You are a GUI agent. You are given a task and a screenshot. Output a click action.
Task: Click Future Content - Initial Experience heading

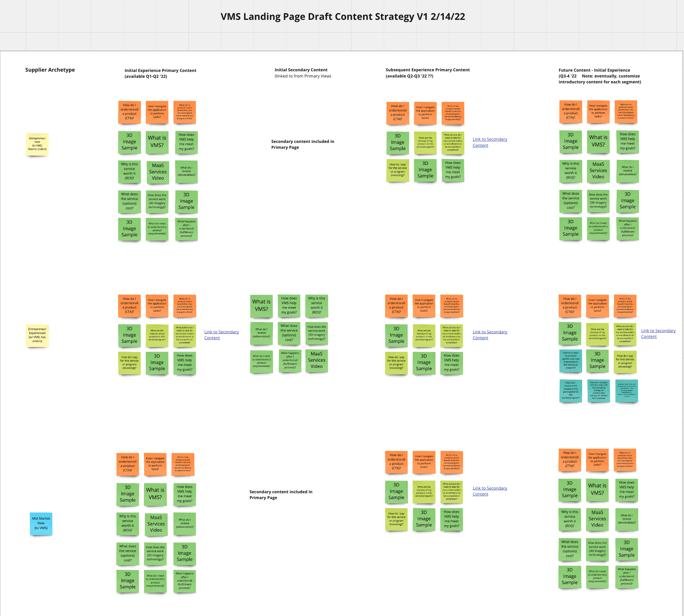(594, 70)
